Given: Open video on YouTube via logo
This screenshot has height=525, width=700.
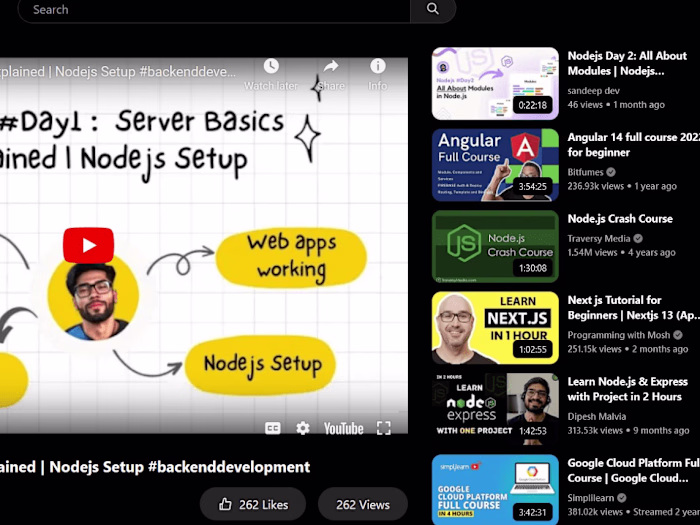Looking at the screenshot, I should [343, 429].
